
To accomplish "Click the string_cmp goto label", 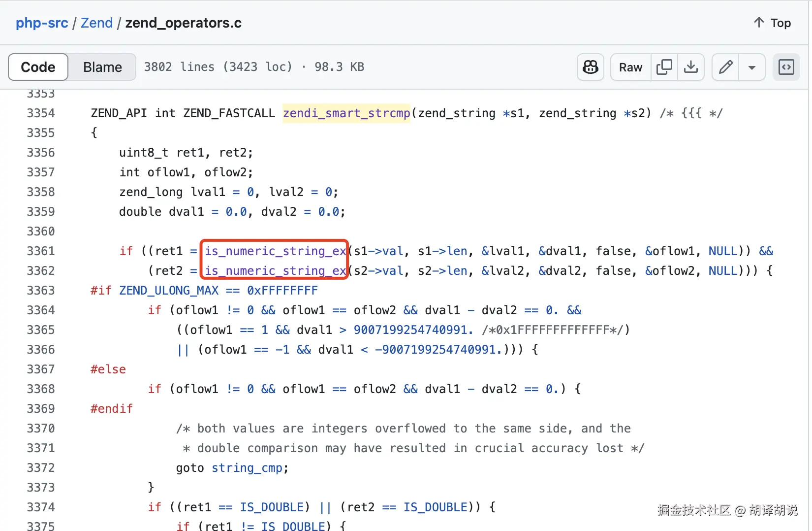I will pyautogui.click(x=247, y=468).
